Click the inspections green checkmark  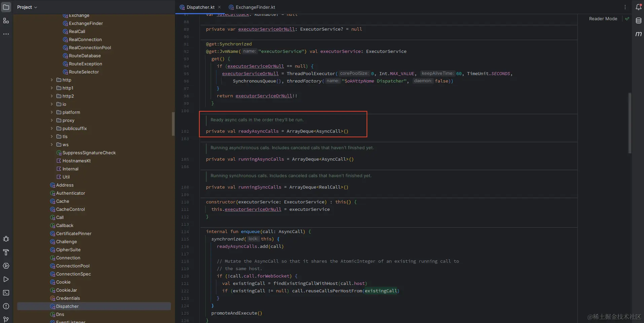pyautogui.click(x=627, y=19)
